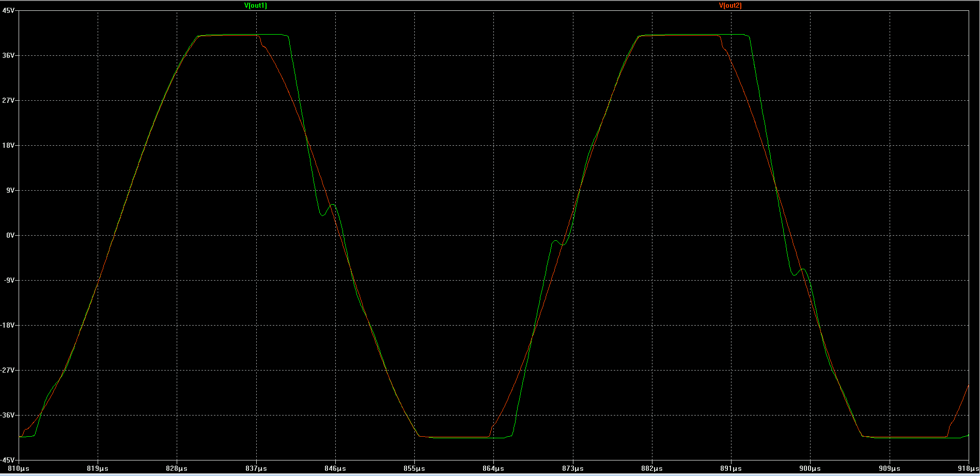Click the 873µs time axis label
The image size is (980, 476).
(x=572, y=468)
